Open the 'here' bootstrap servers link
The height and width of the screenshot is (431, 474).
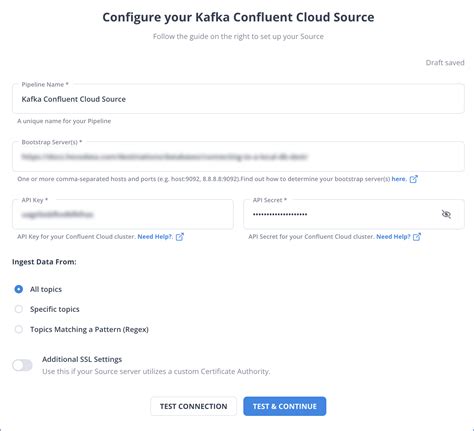pyautogui.click(x=399, y=179)
